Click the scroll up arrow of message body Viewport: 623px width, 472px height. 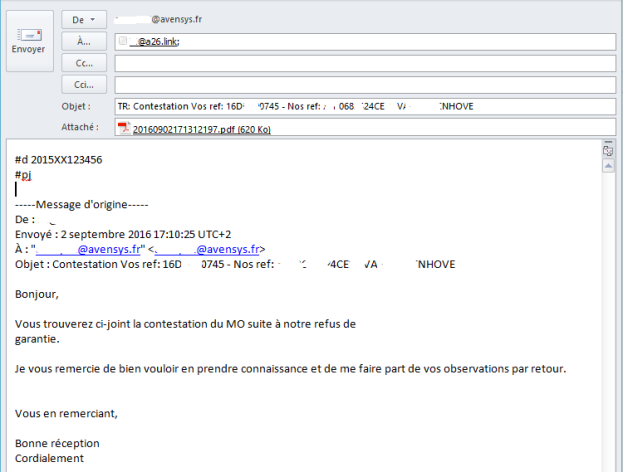608,167
